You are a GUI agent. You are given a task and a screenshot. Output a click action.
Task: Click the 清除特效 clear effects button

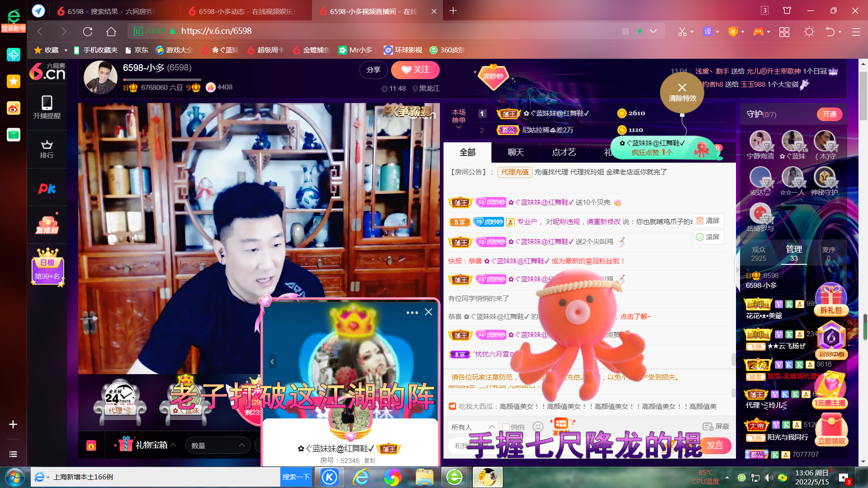click(x=682, y=92)
